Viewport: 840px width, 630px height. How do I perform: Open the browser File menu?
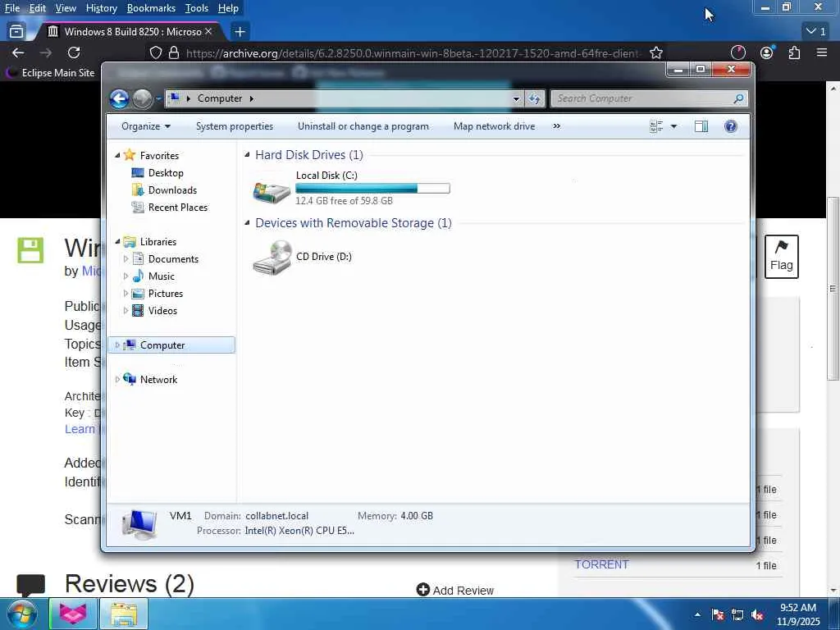[x=12, y=8]
